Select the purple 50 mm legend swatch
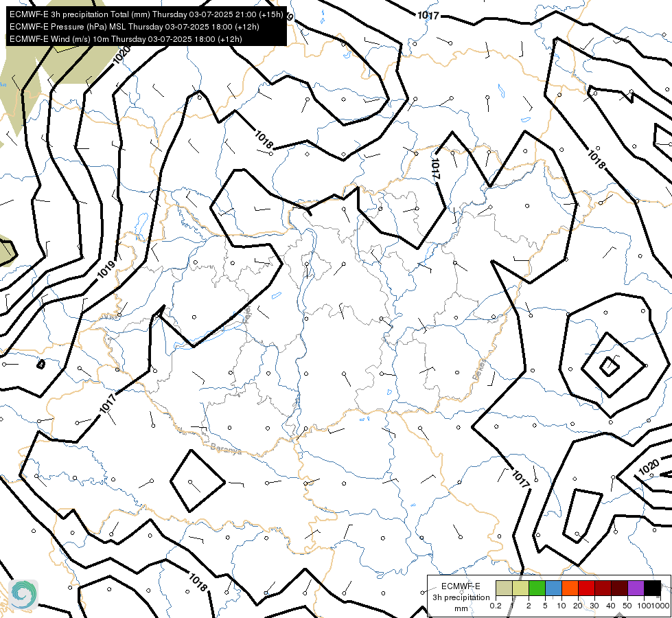672x618 pixels. [x=636, y=588]
